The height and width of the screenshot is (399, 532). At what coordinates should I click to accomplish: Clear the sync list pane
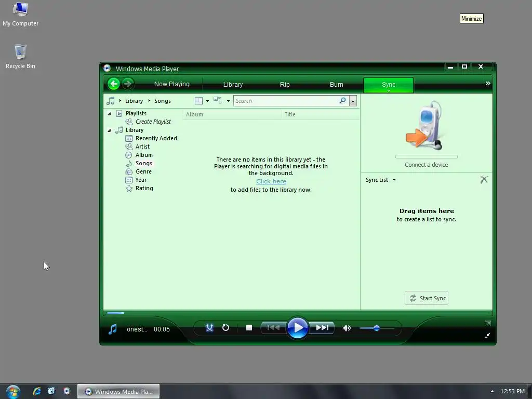(484, 179)
